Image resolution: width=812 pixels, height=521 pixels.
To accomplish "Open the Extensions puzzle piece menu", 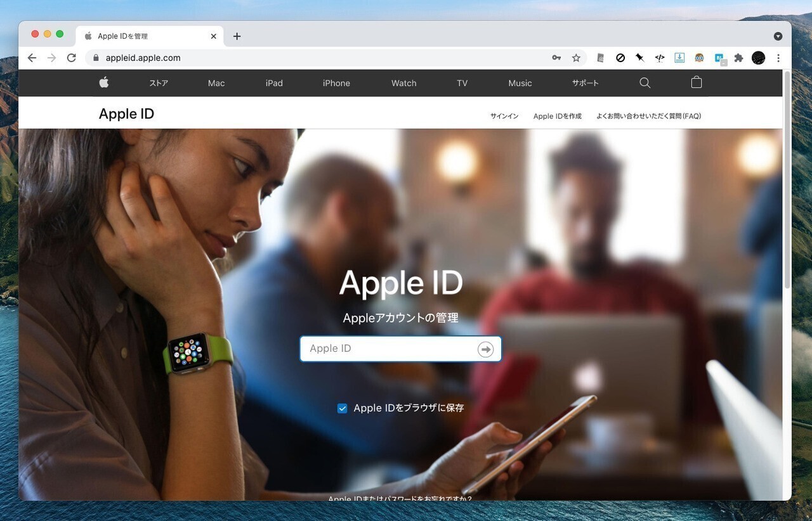I will point(738,58).
